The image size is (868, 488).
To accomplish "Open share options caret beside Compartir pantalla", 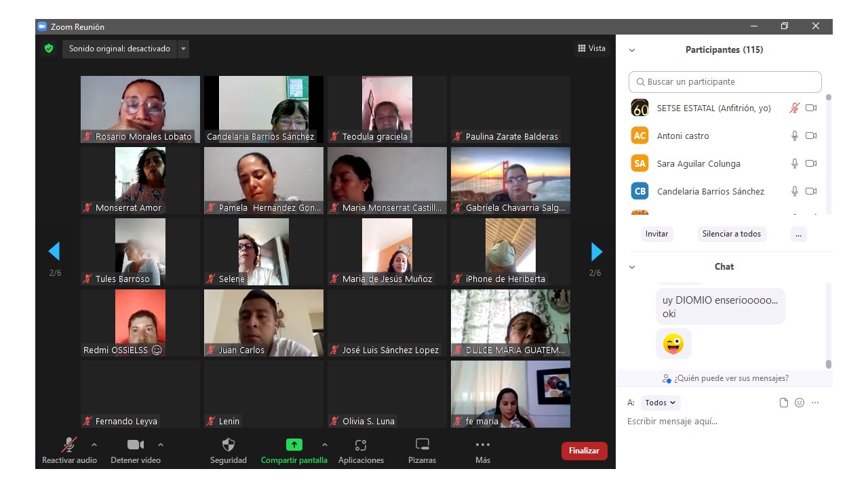I will click(324, 445).
